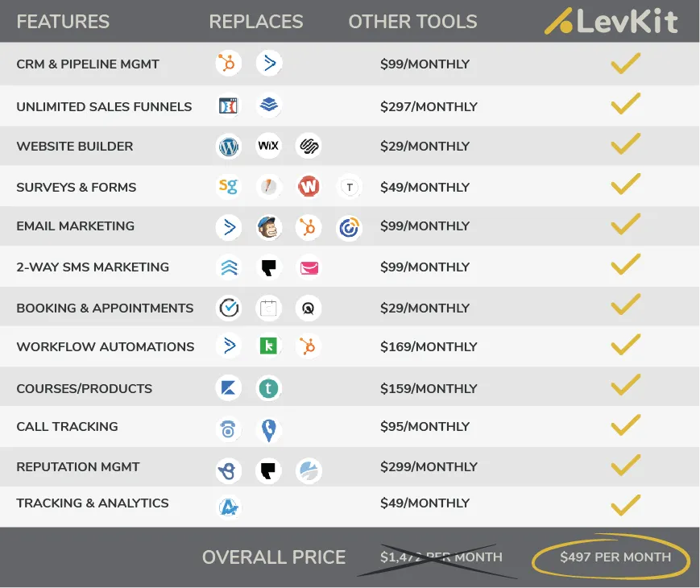700x588 pixels.
Task: Select the Wix logo icon
Action: (x=268, y=146)
